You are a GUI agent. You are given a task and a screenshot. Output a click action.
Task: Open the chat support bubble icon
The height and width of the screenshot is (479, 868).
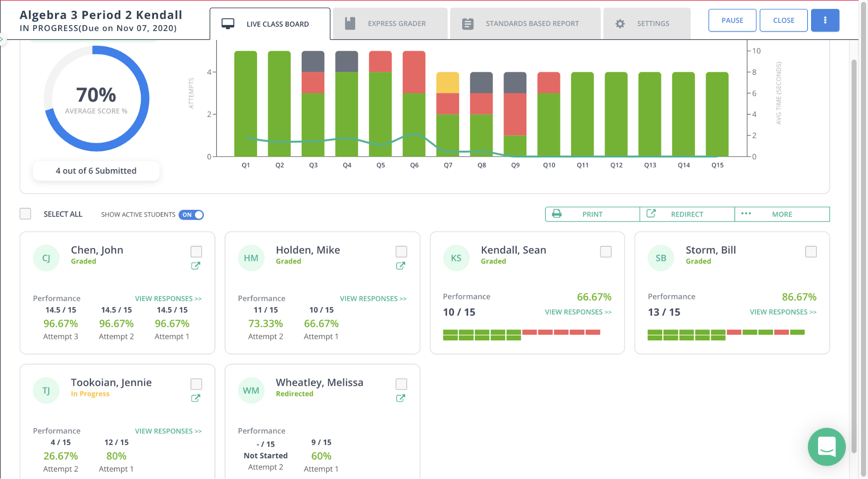pos(826,446)
